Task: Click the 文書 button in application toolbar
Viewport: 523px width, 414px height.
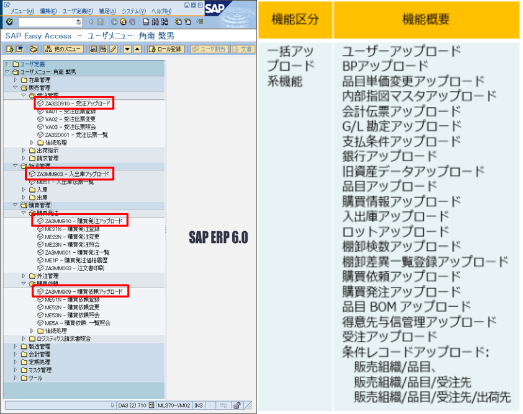Action: click(243, 49)
